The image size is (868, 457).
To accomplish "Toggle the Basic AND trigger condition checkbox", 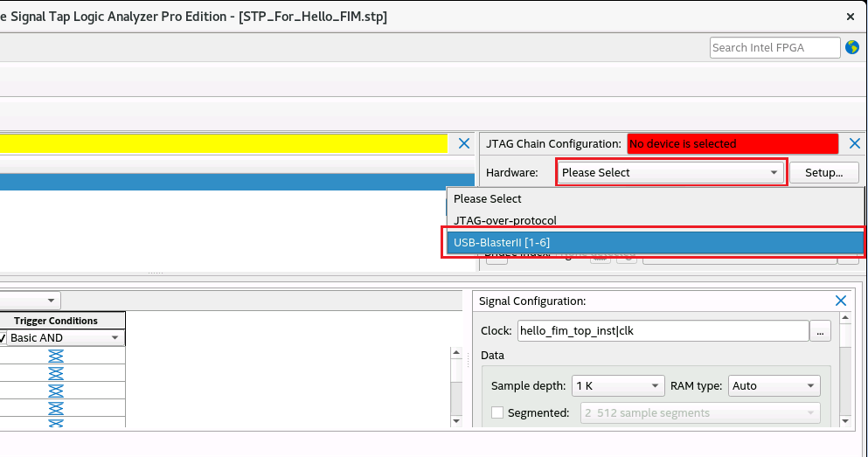I will tap(3, 338).
